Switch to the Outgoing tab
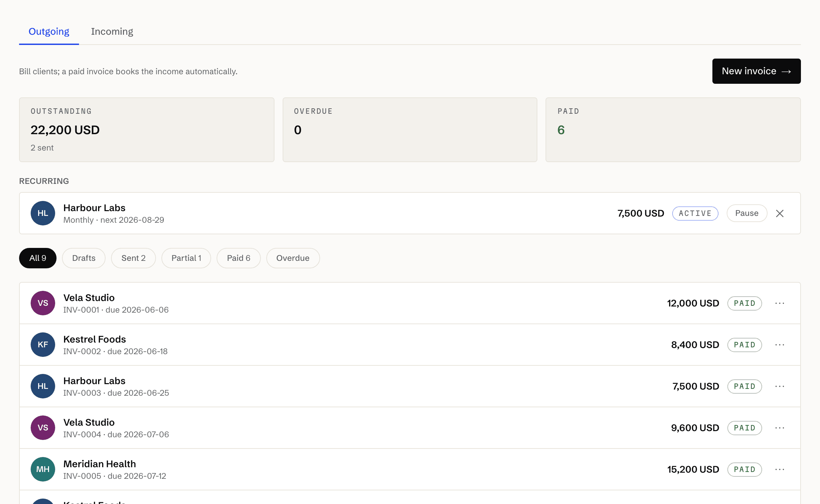Screen dimensions: 820x504 [x=49, y=31]
